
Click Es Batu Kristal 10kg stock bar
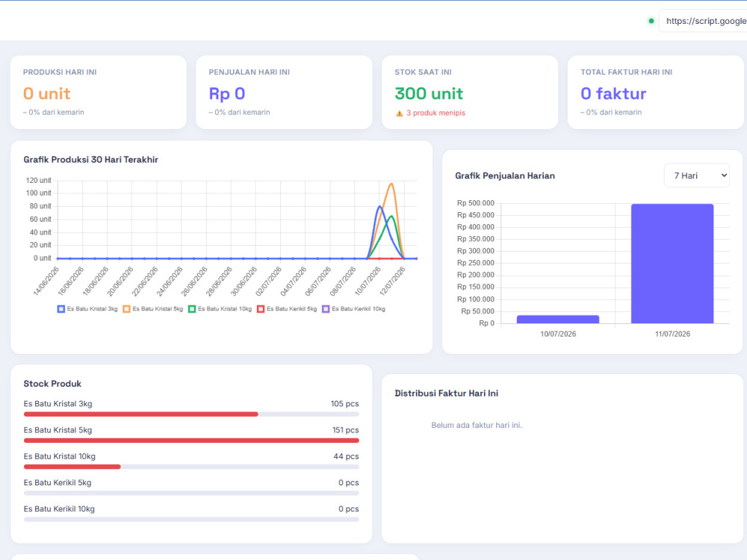coord(191,467)
